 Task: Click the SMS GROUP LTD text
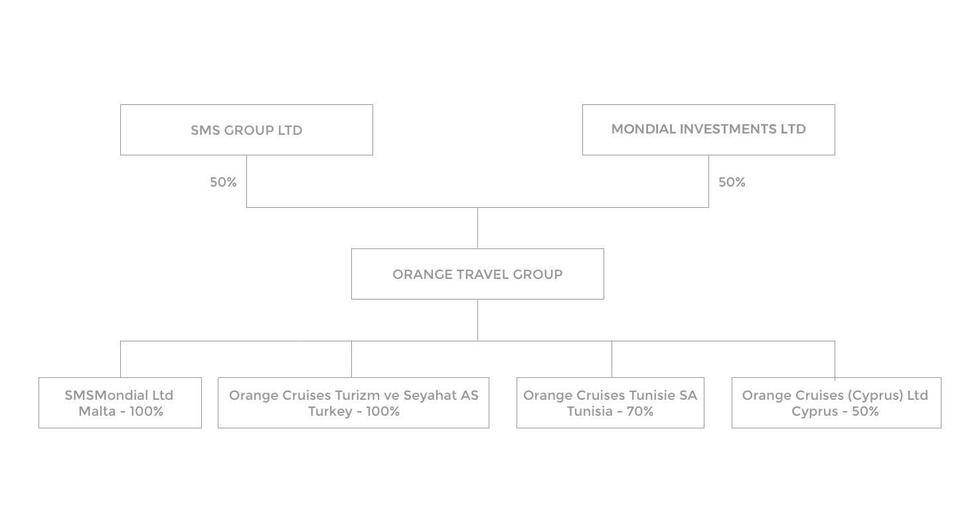[246, 130]
